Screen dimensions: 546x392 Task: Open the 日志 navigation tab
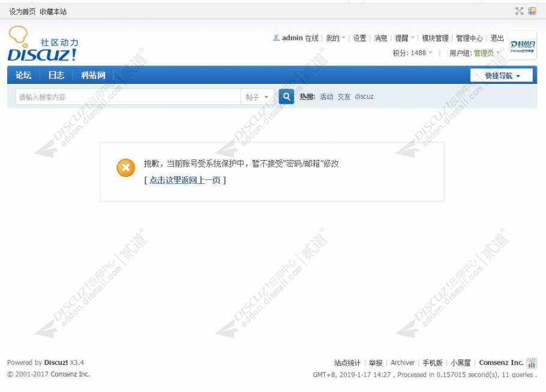tap(56, 75)
